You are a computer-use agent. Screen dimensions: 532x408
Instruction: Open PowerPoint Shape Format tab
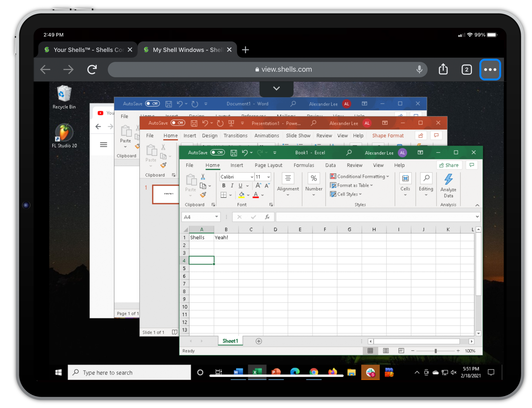pos(388,136)
